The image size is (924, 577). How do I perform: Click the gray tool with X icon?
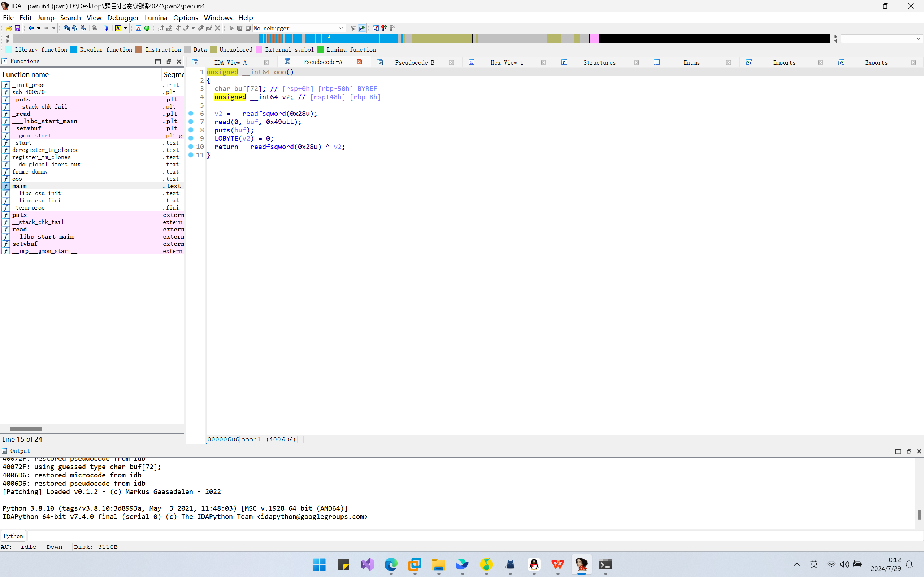pos(392,28)
